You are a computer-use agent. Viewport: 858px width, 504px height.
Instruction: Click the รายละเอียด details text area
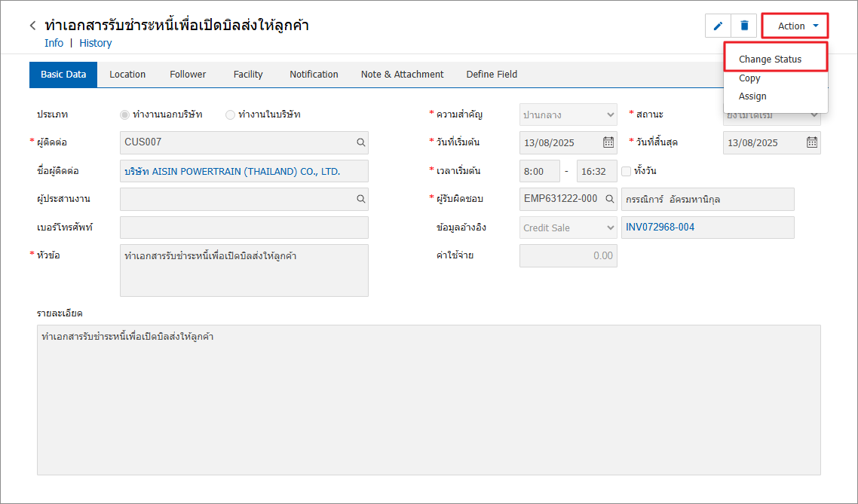point(428,399)
